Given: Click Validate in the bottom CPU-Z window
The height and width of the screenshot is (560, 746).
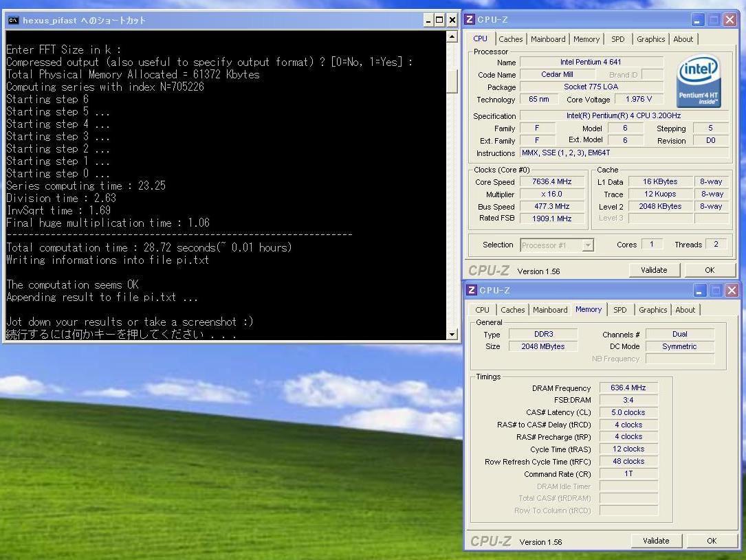Looking at the screenshot, I should (656, 541).
